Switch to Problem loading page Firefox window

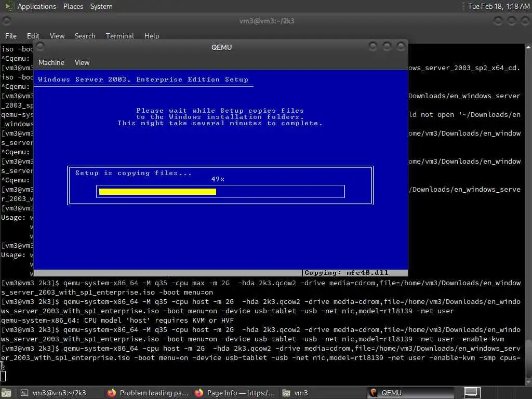148,393
